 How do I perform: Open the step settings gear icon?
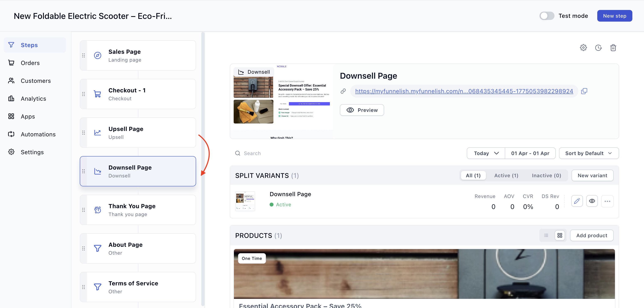[x=583, y=48]
